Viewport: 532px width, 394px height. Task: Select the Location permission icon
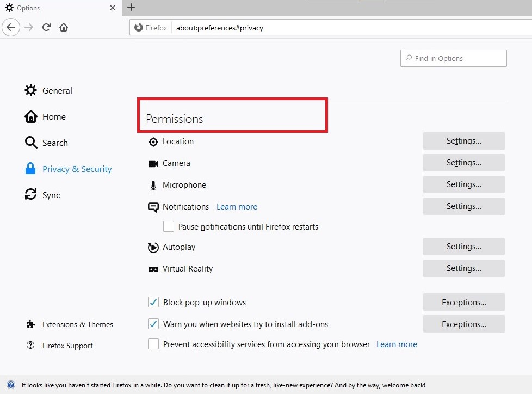point(153,141)
